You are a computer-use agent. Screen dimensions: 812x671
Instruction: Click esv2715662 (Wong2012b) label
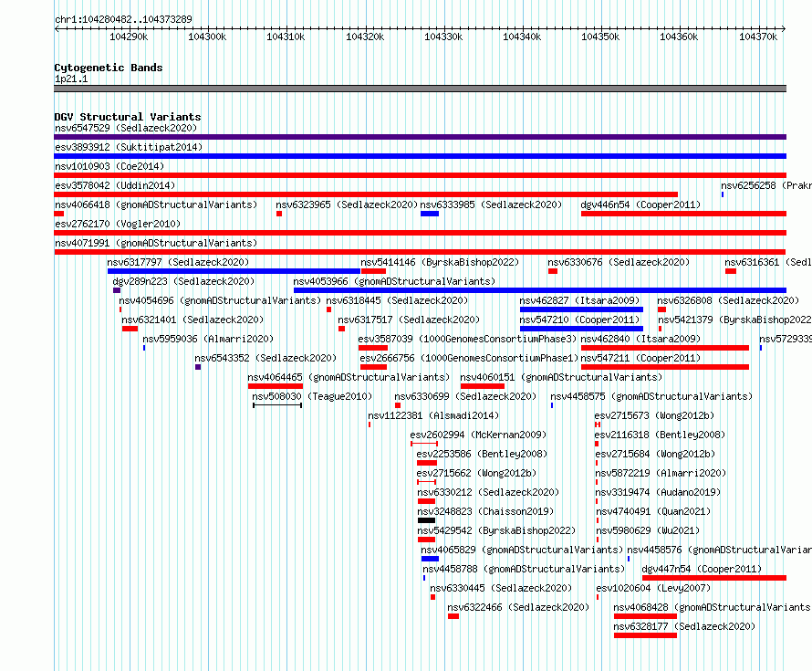click(x=476, y=473)
